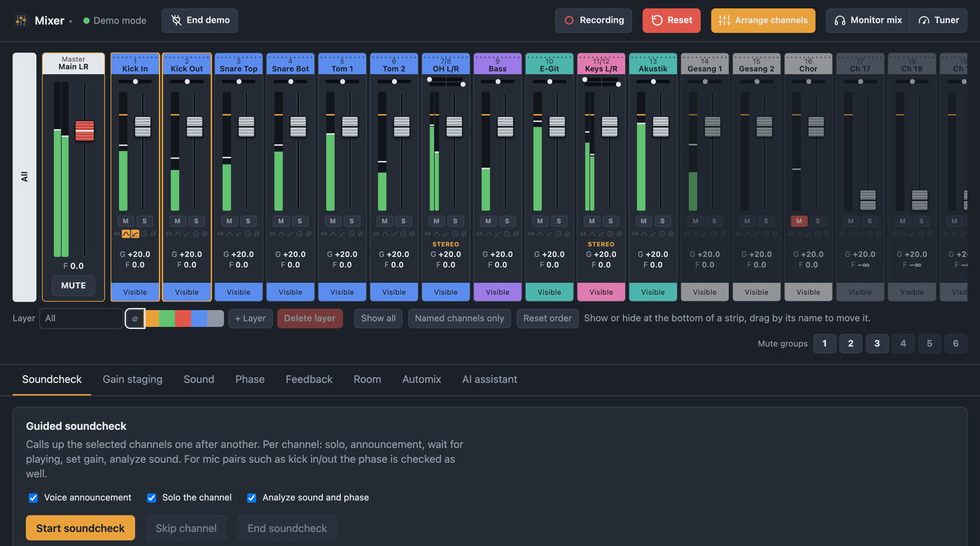The image size is (980, 546).
Task: Mute the Kick In channel
Action: coord(126,221)
